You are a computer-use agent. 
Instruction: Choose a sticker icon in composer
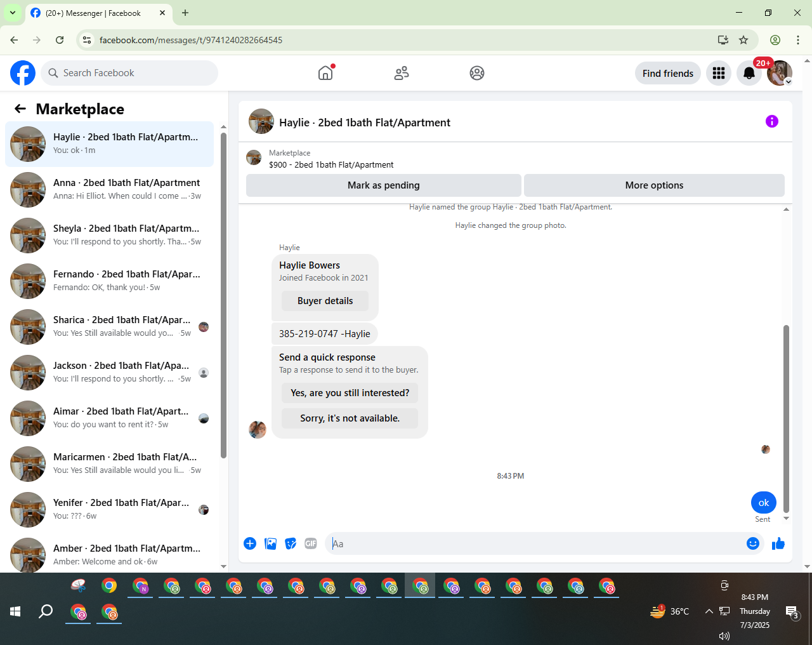click(291, 543)
